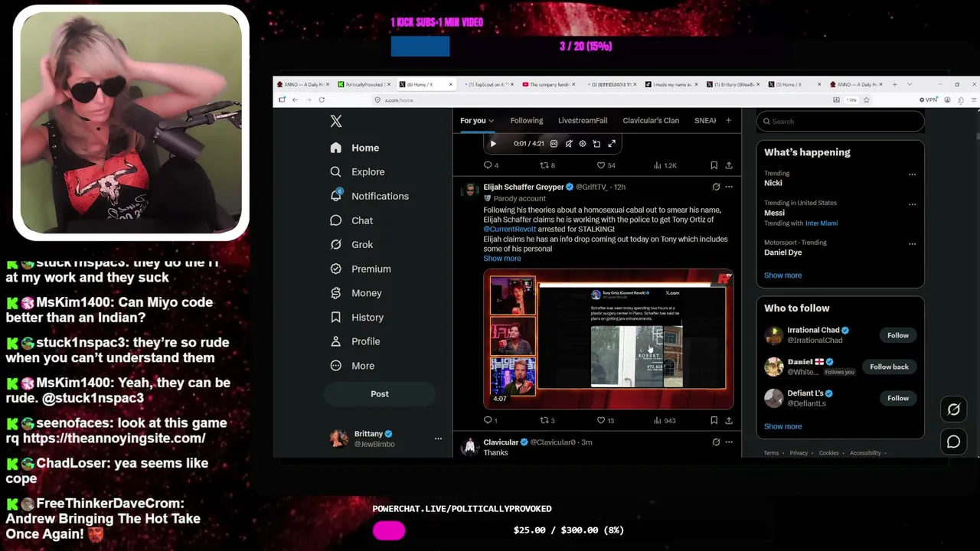Viewport: 980px width, 551px height.
Task: Toggle picture-in-picture on the video
Action: point(596,144)
